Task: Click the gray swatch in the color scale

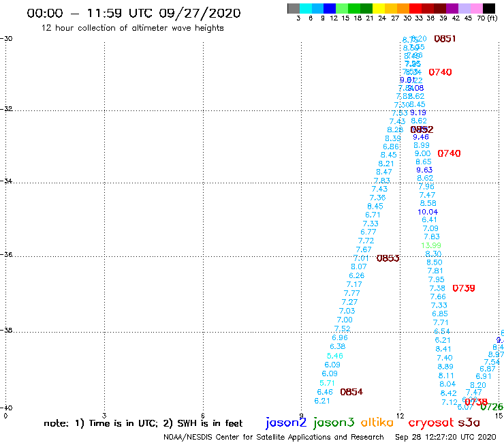Action: point(294,8)
